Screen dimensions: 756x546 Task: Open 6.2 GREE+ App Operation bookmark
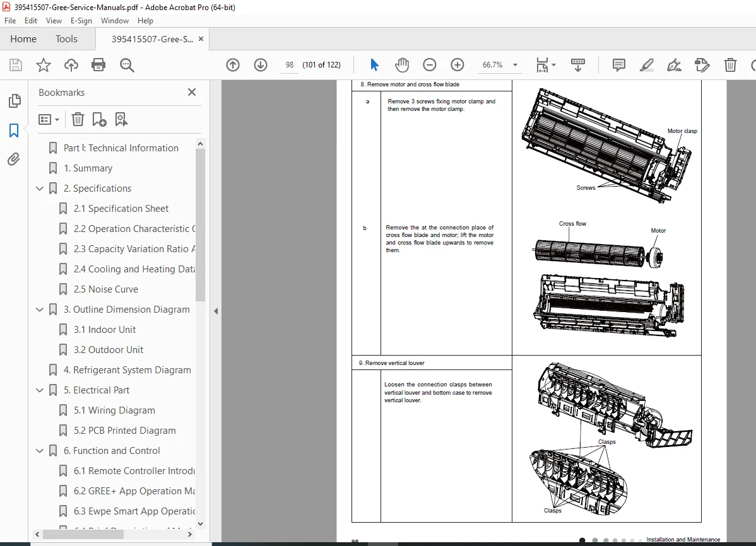[x=134, y=491]
